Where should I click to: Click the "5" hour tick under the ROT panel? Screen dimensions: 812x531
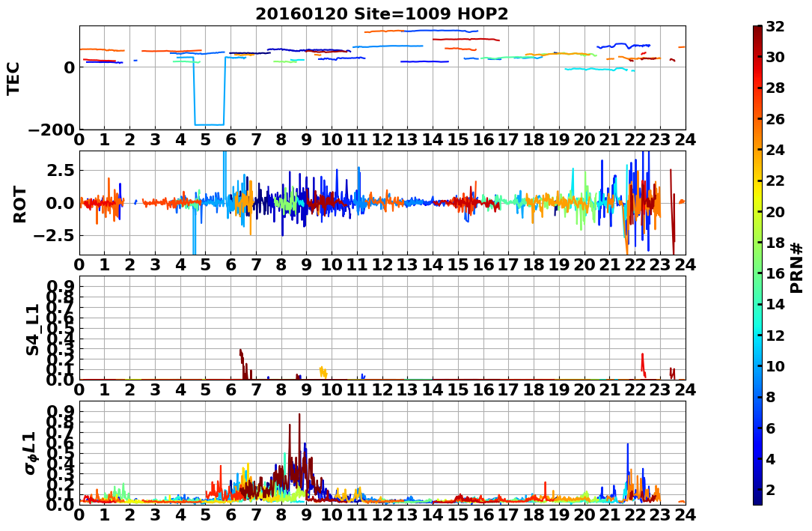(206, 264)
